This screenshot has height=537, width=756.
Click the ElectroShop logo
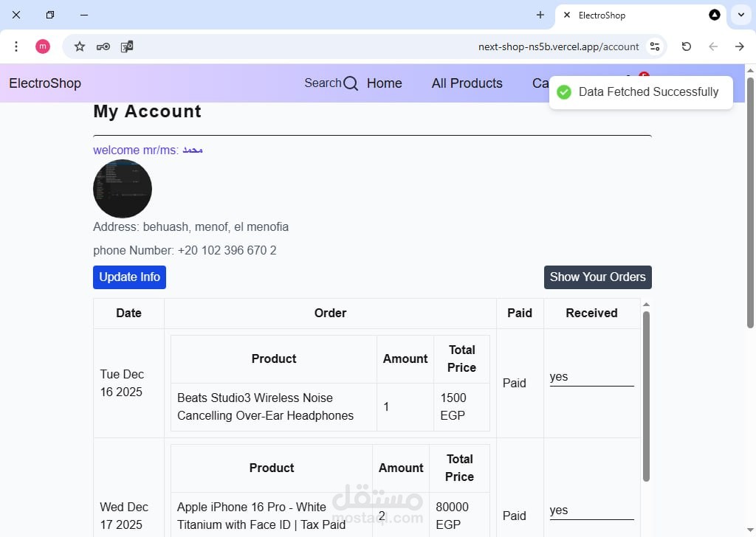point(45,83)
